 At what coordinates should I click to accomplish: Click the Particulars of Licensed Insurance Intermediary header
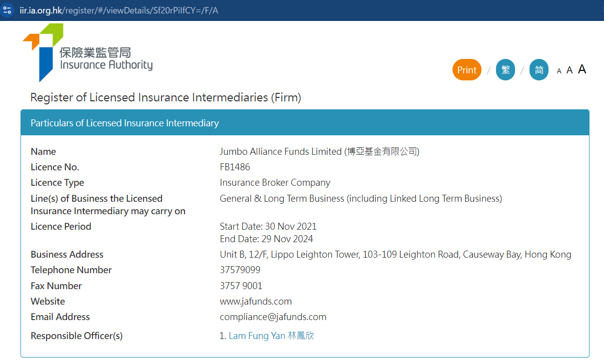coord(124,123)
